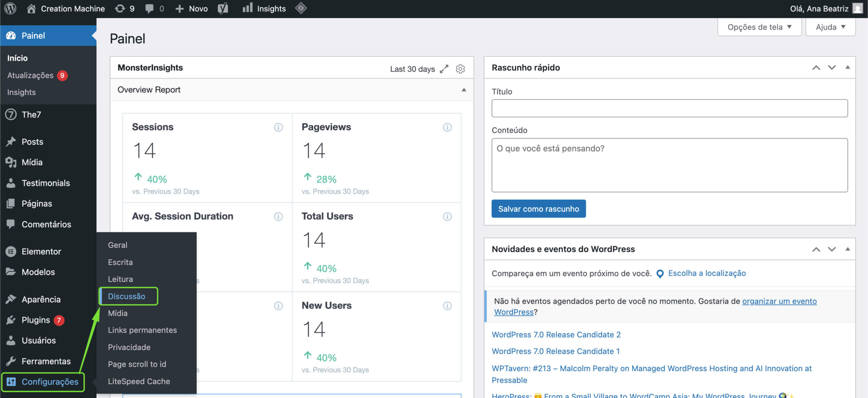Open Insights item under Painel submenu
Screen dimensions: 868x398
[21, 92]
